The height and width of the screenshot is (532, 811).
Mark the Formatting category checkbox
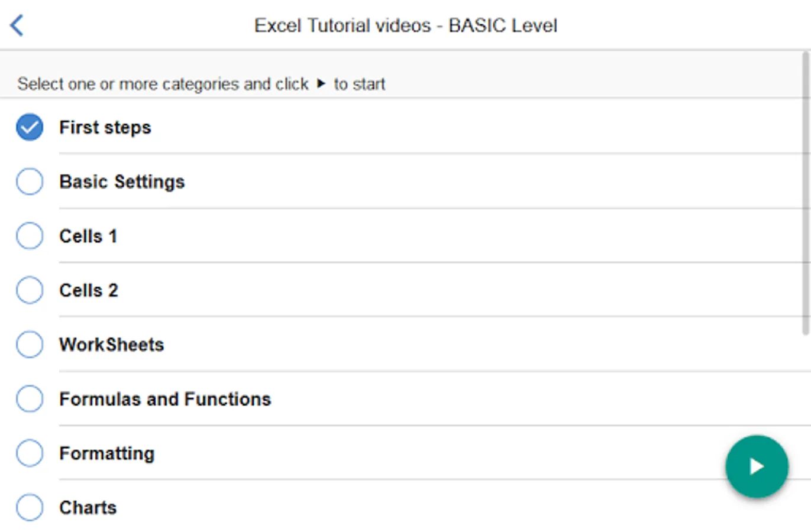pyautogui.click(x=30, y=453)
